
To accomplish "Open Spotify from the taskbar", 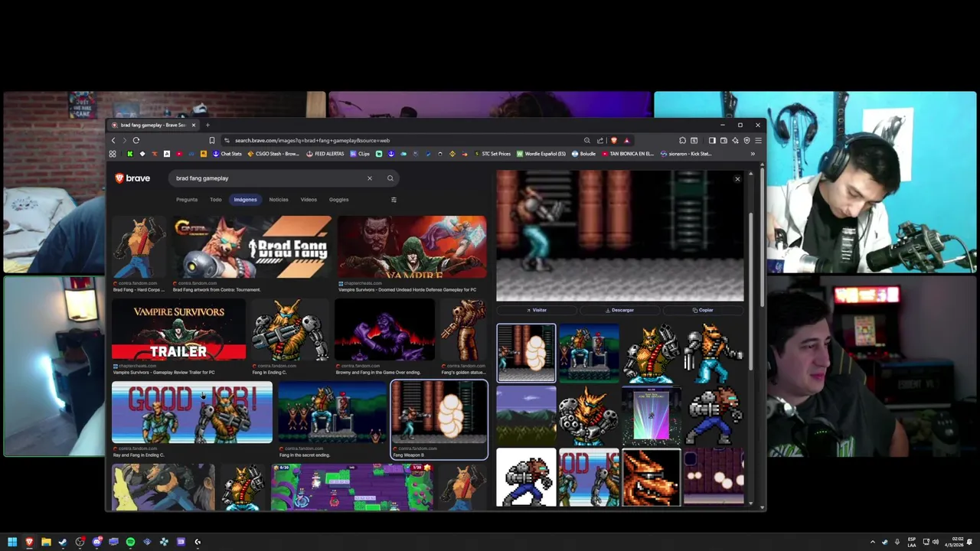I will [x=130, y=542].
